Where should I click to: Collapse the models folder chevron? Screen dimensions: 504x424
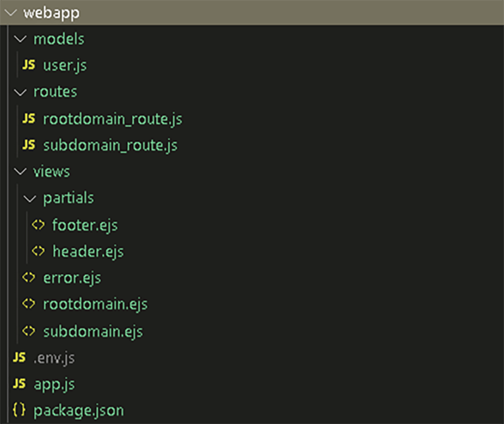pos(20,39)
